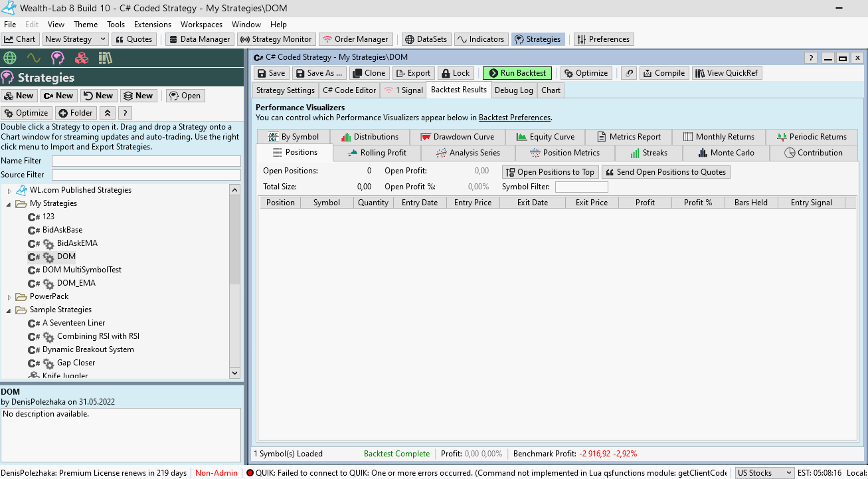
Task: Follow the Backtest Preferences link
Action: (514, 118)
